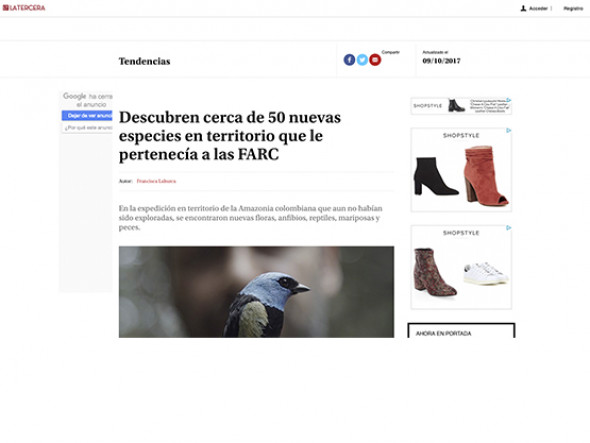
Task: Open the Registro sign-up link
Action: (x=573, y=8)
